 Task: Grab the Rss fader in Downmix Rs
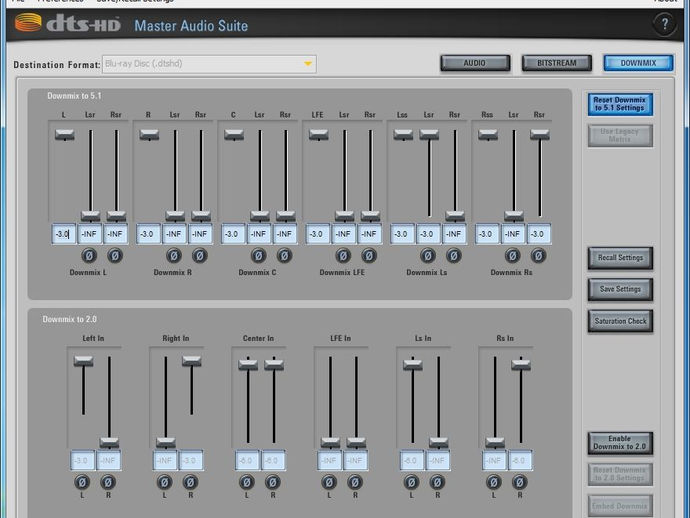(488, 135)
